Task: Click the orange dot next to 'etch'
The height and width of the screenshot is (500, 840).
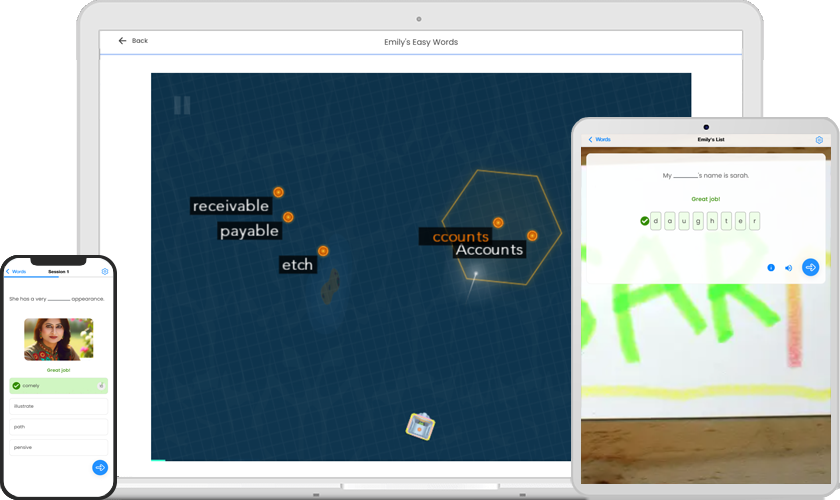Action: (323, 251)
